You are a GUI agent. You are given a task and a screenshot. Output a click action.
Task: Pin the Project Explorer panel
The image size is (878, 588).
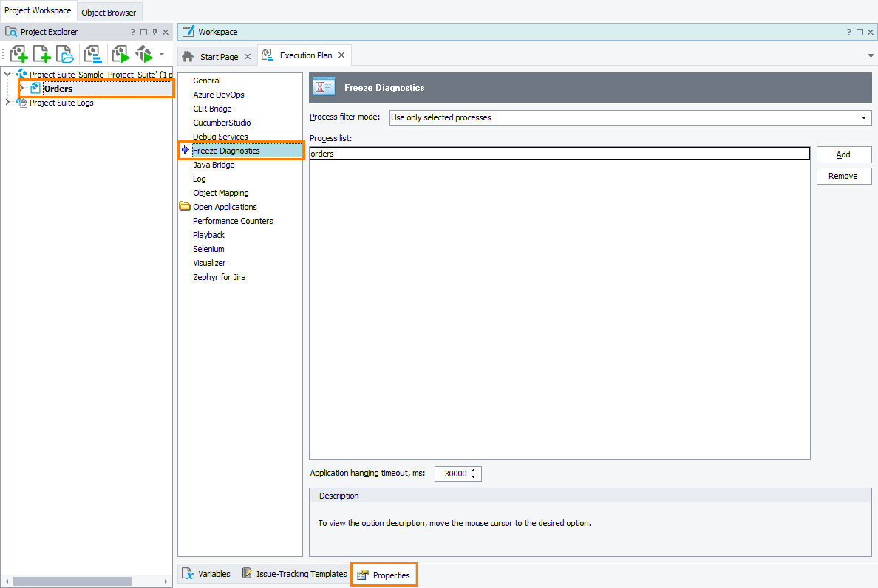tap(154, 32)
